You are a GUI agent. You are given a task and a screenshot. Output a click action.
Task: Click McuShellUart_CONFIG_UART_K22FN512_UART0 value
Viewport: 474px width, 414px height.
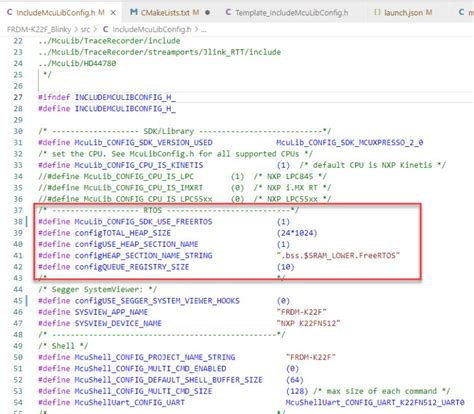375,402
